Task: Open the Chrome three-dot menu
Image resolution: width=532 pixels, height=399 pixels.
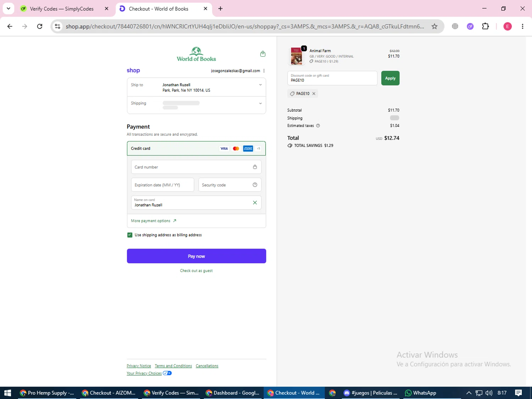Action: pyautogui.click(x=522, y=26)
